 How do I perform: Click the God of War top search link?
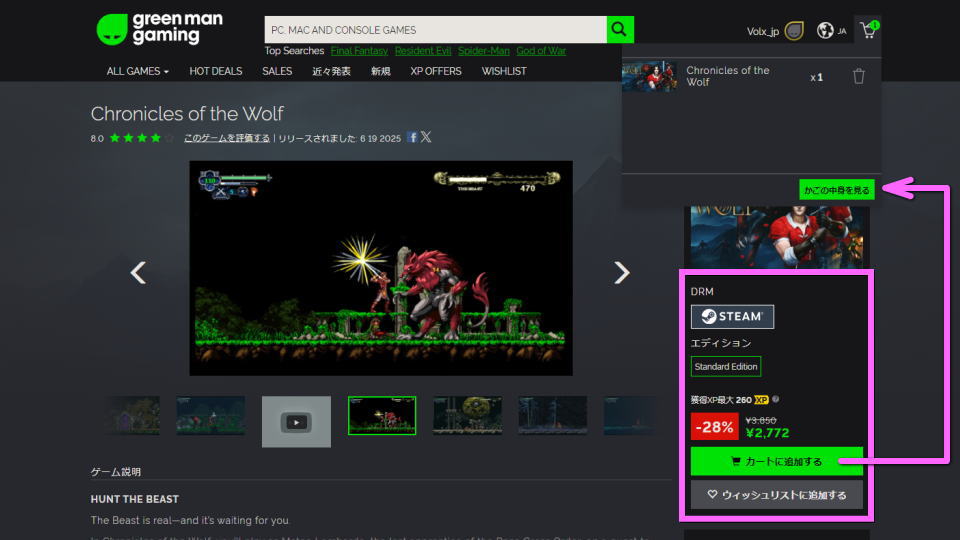pos(541,51)
